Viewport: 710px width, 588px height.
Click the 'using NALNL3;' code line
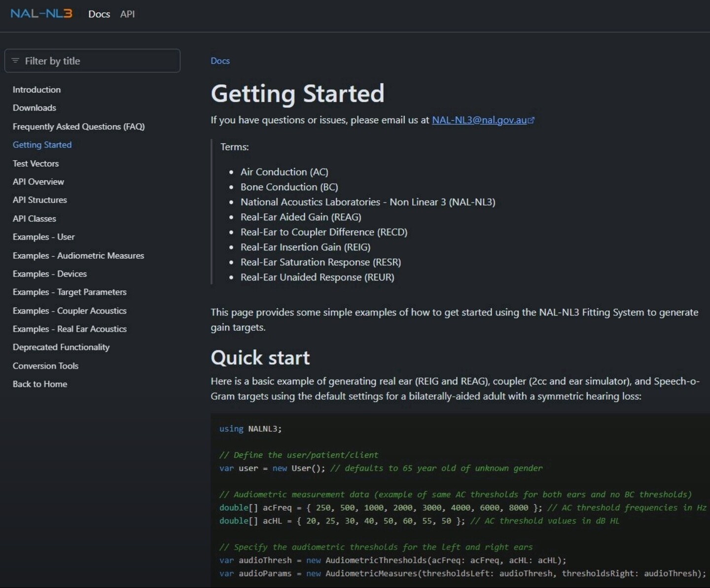(x=250, y=429)
